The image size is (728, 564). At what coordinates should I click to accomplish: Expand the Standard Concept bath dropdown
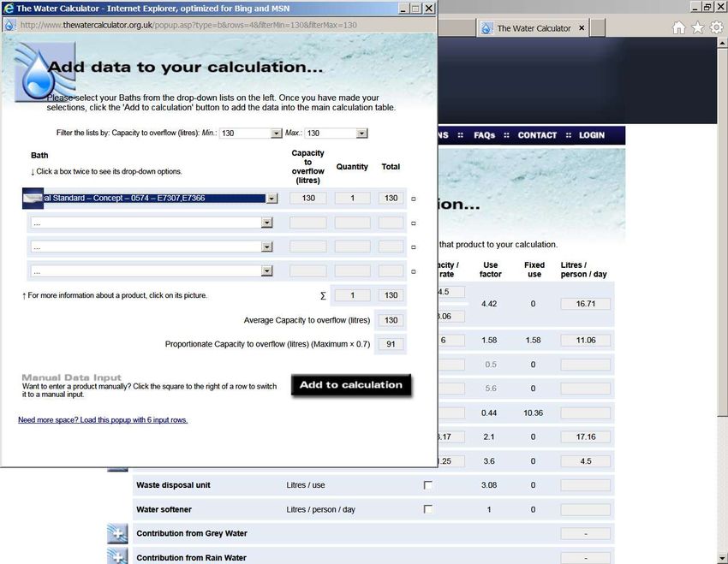(x=272, y=199)
